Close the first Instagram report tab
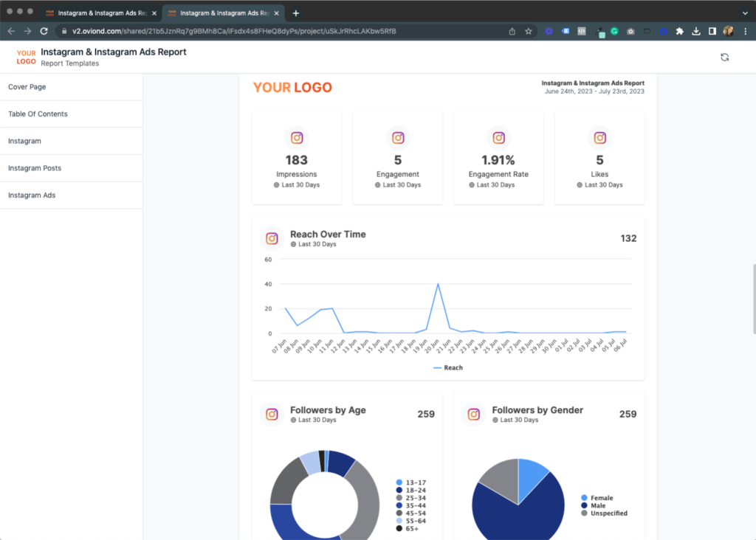 click(154, 13)
